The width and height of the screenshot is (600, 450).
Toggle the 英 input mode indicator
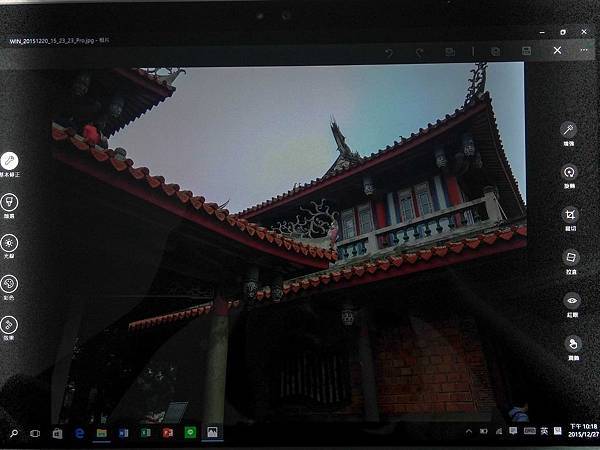[544, 431]
